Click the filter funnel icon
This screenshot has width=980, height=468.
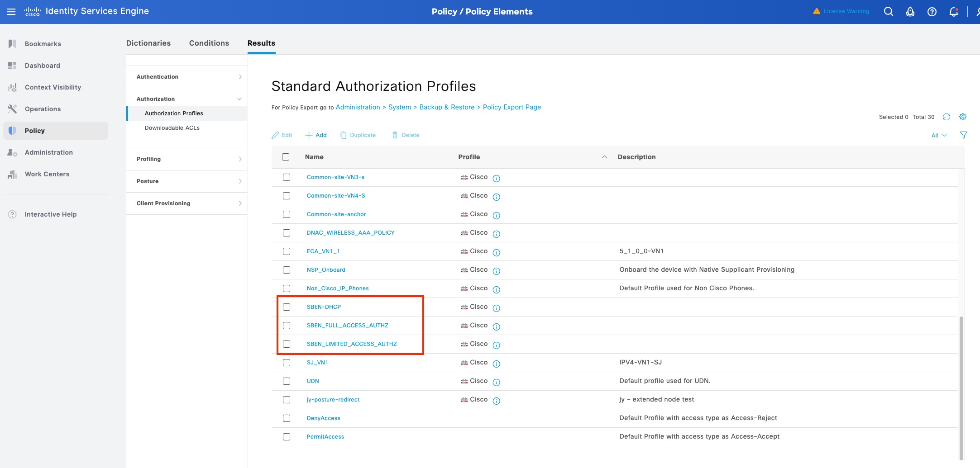pos(964,135)
